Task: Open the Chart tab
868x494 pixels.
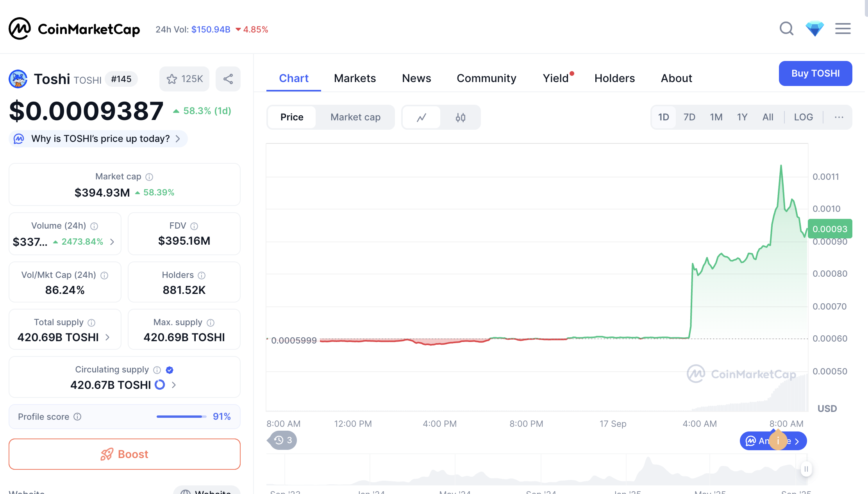Action: coord(294,78)
